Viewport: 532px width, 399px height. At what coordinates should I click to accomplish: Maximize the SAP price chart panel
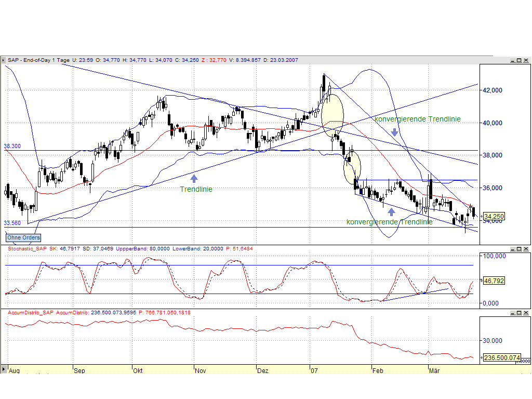[518, 61]
